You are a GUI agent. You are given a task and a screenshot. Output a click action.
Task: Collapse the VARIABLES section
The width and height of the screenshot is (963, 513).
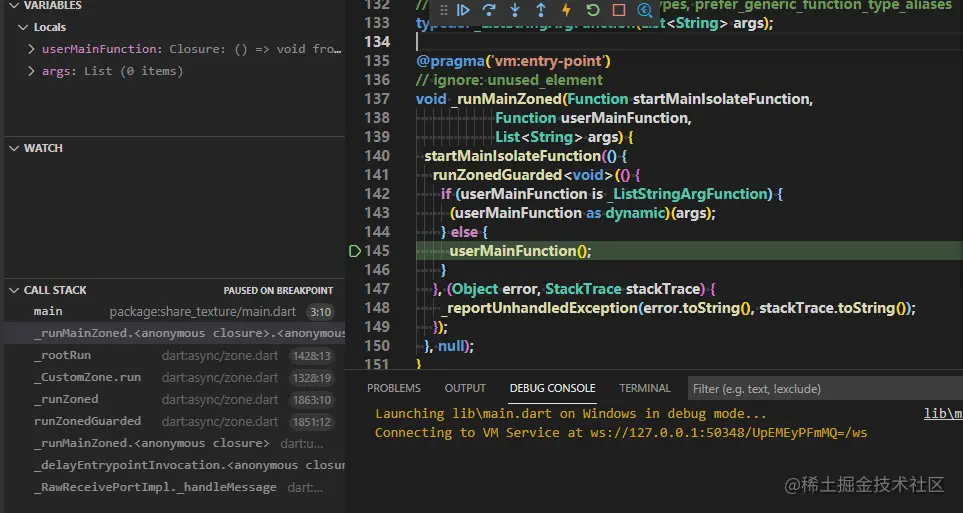(14, 6)
